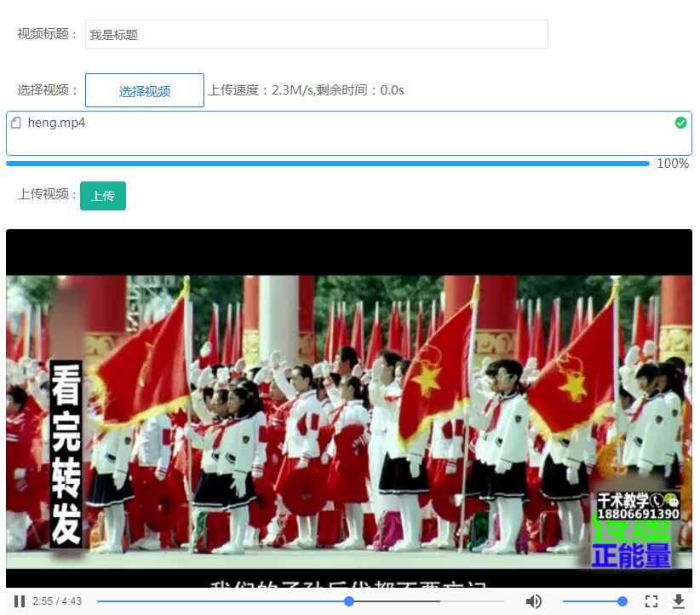
Task: Click the 选择视频 button to pick a file
Action: 144,89
